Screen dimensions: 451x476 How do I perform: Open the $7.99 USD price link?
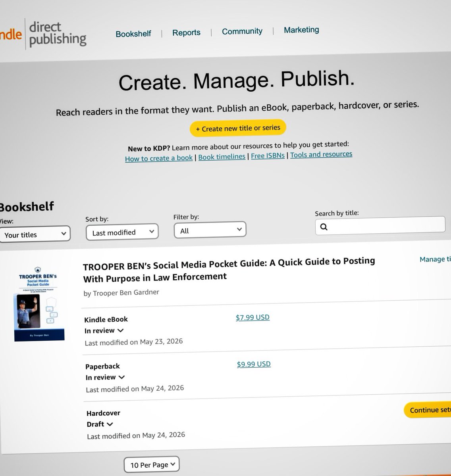pyautogui.click(x=252, y=317)
